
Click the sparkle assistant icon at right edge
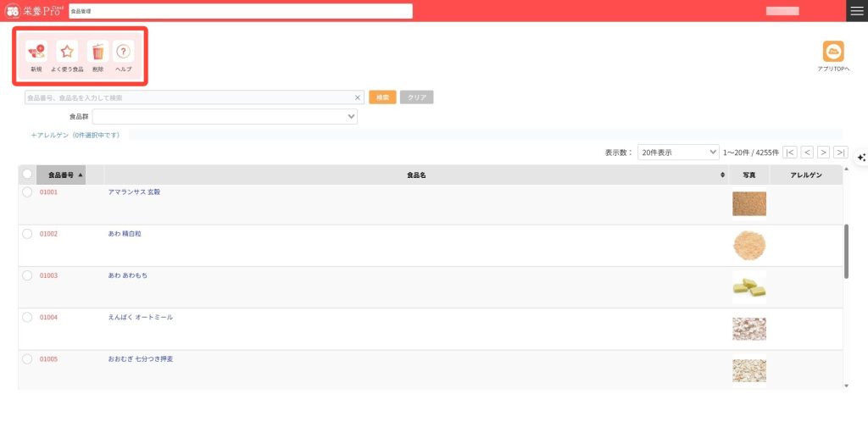tap(860, 157)
